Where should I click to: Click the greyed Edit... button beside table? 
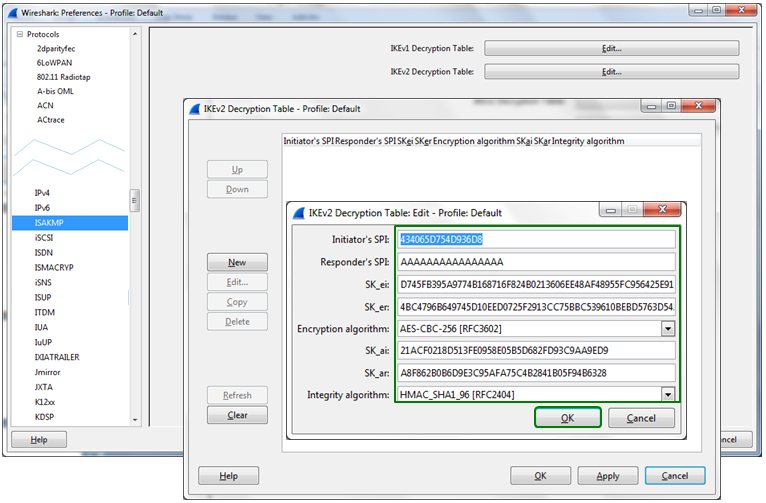point(237,282)
